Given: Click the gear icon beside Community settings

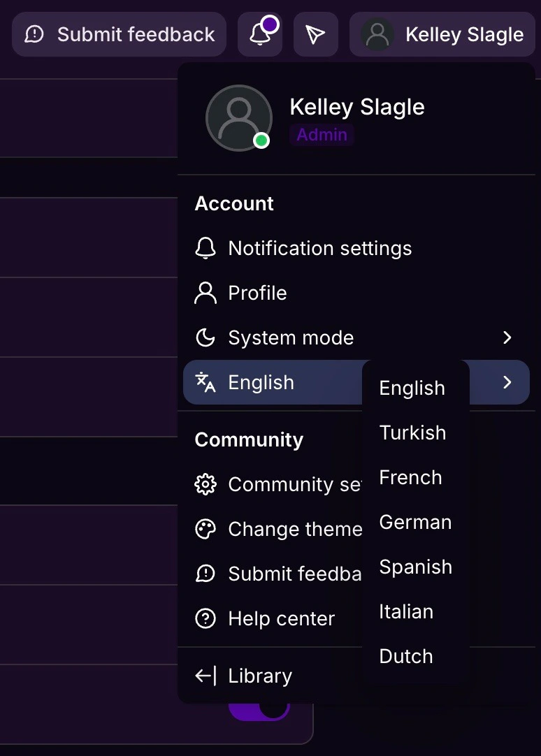Looking at the screenshot, I should point(205,484).
